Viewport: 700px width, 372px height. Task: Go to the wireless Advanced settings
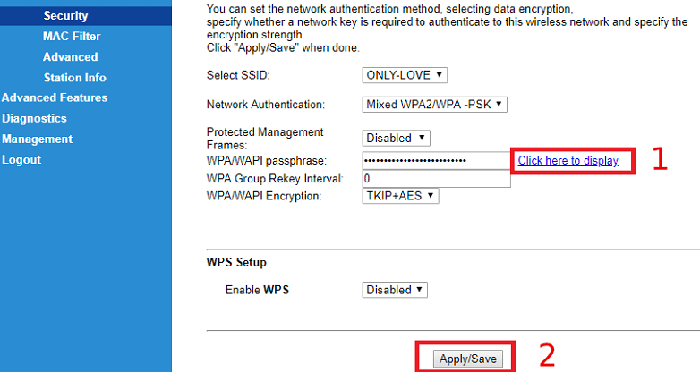[71, 57]
